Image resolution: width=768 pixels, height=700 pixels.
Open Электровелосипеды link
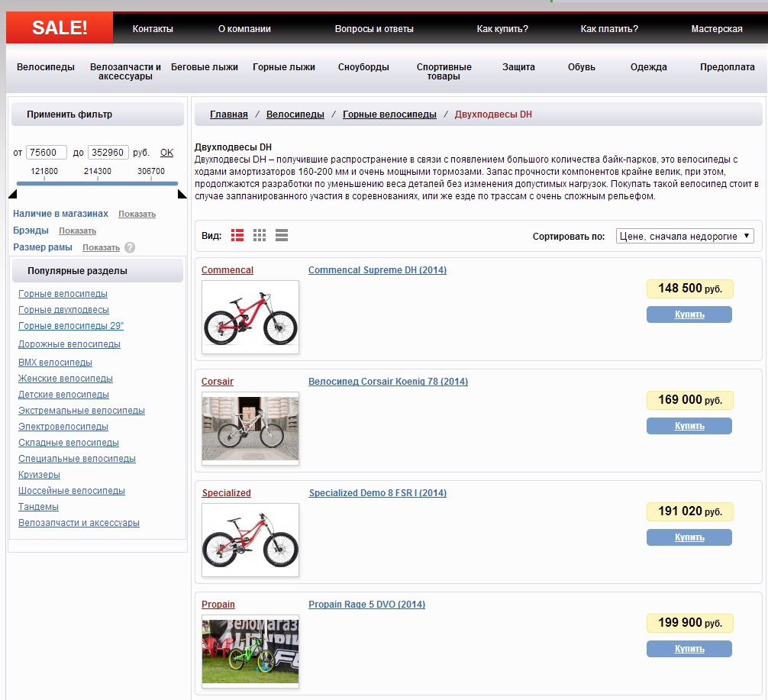63,427
